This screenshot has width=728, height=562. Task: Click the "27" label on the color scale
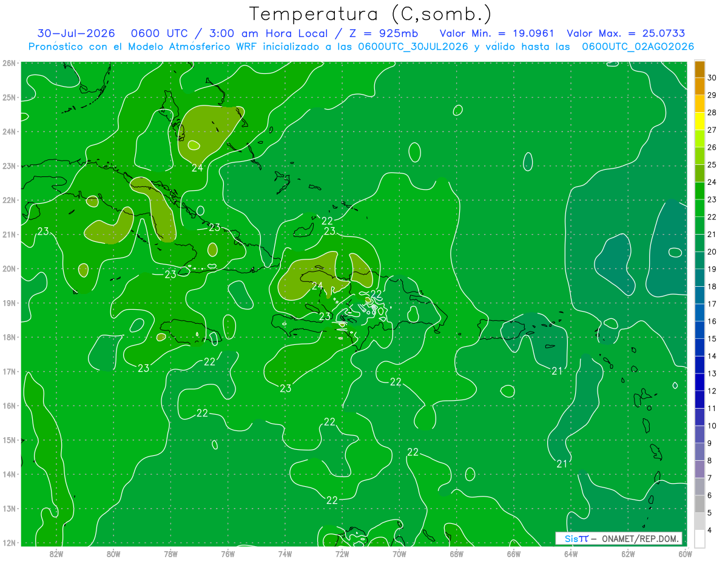pyautogui.click(x=712, y=130)
